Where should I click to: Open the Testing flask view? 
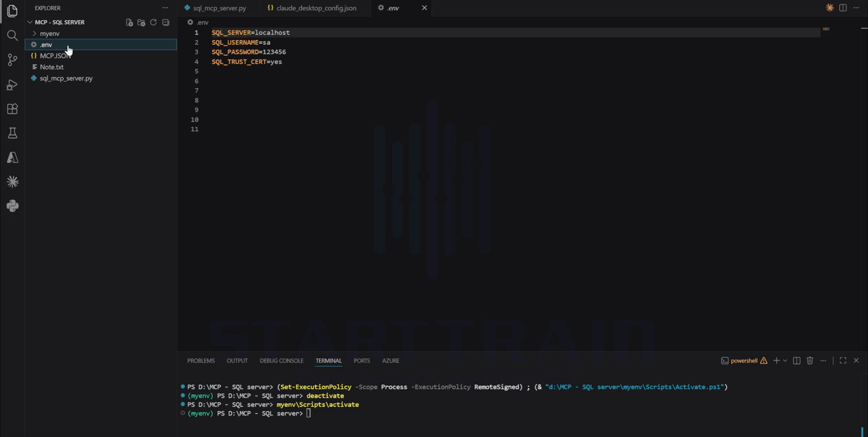click(x=12, y=133)
